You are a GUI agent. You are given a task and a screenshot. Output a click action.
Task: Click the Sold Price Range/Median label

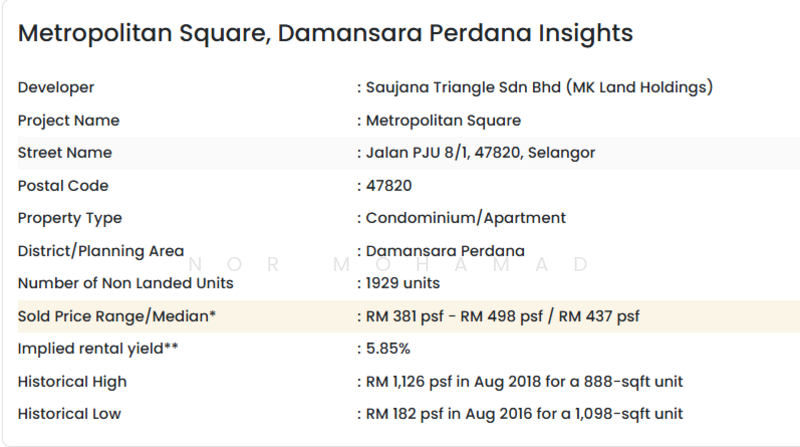tap(117, 317)
